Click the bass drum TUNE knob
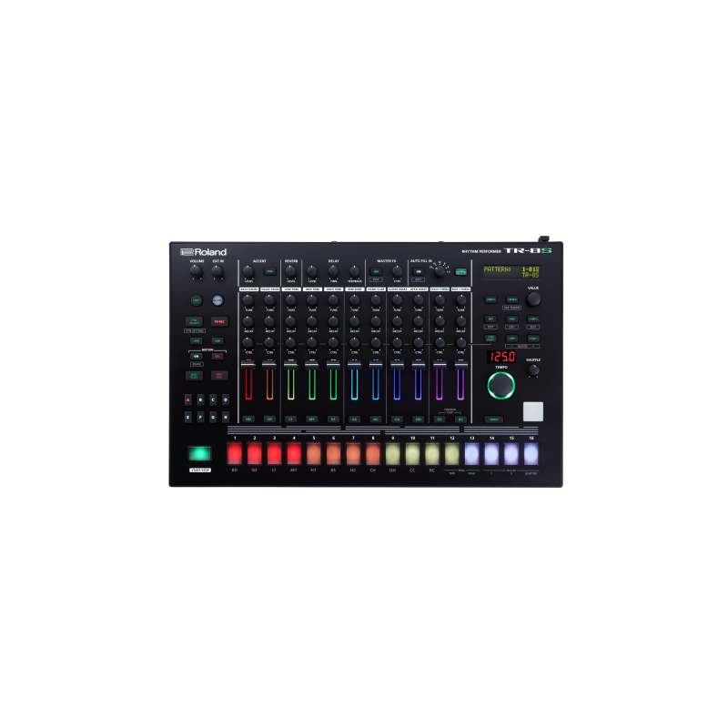Screen dimensions: 728x728 click(248, 300)
